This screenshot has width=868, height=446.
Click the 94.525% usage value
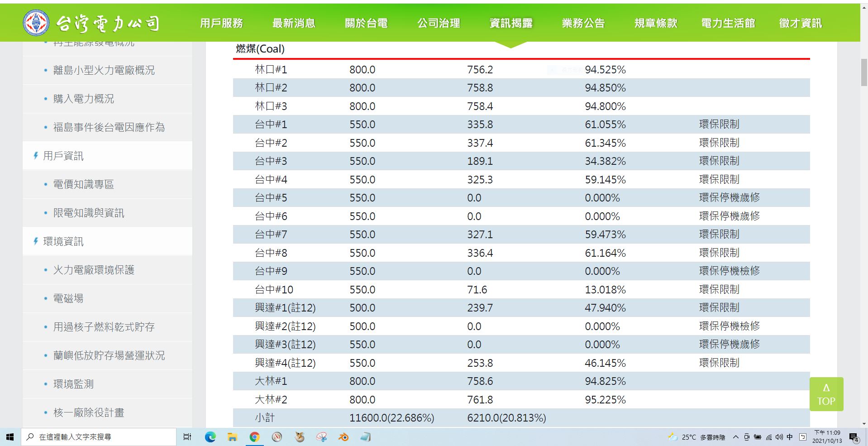[605, 70]
